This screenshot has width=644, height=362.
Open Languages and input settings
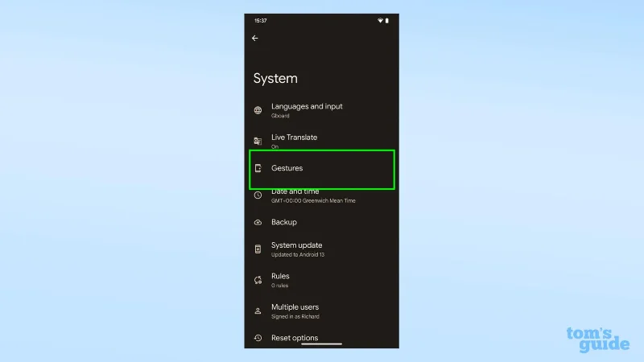[321, 110]
